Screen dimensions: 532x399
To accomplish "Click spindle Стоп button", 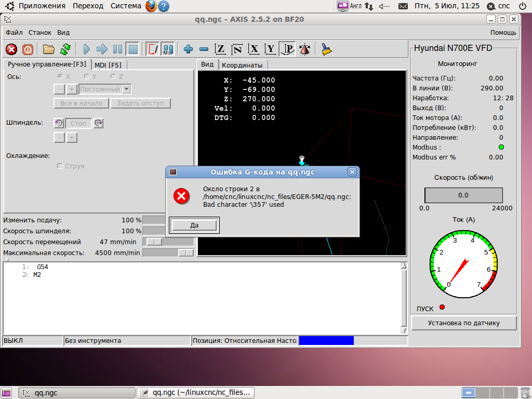I will [78, 123].
